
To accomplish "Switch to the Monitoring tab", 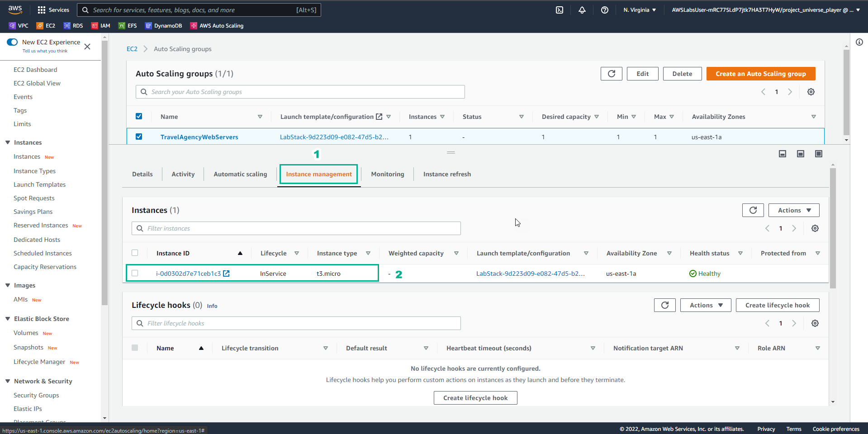I will point(388,174).
